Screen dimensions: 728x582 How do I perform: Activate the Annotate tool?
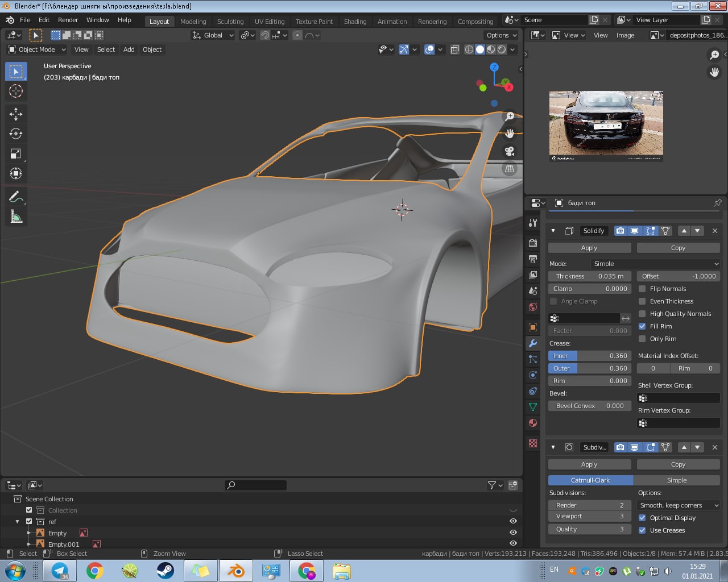click(16, 197)
